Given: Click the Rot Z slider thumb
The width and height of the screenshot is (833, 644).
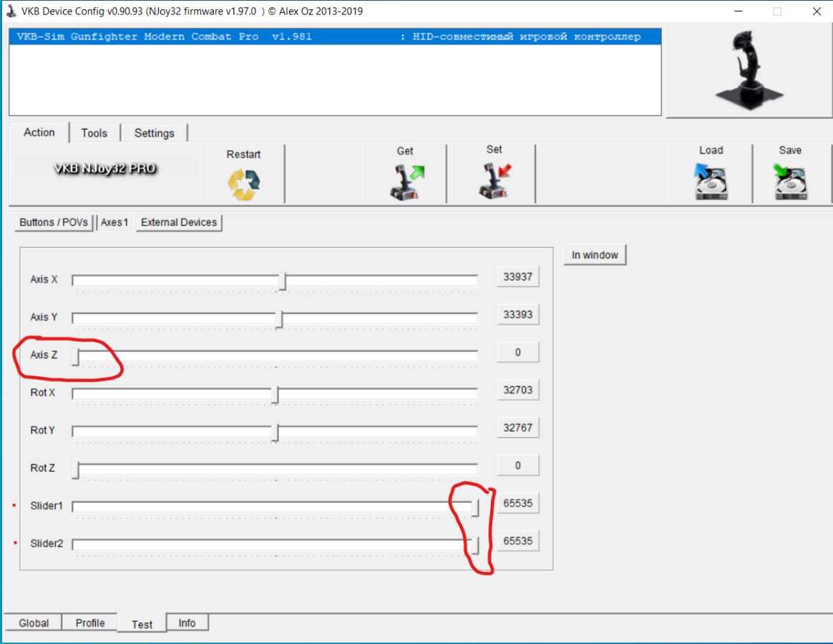Looking at the screenshot, I should click(x=75, y=470).
